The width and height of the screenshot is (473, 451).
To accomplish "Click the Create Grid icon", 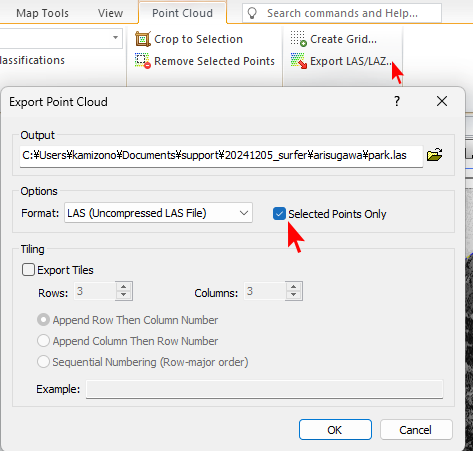I will 298,39.
